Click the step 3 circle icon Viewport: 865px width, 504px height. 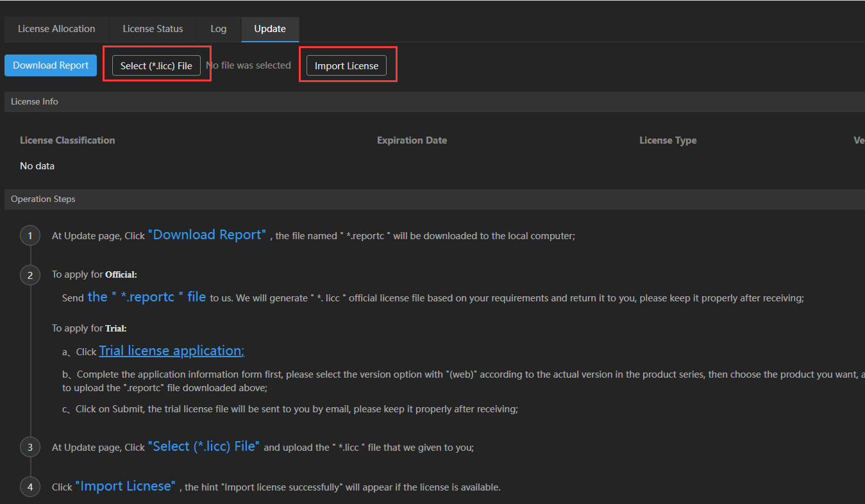point(30,447)
